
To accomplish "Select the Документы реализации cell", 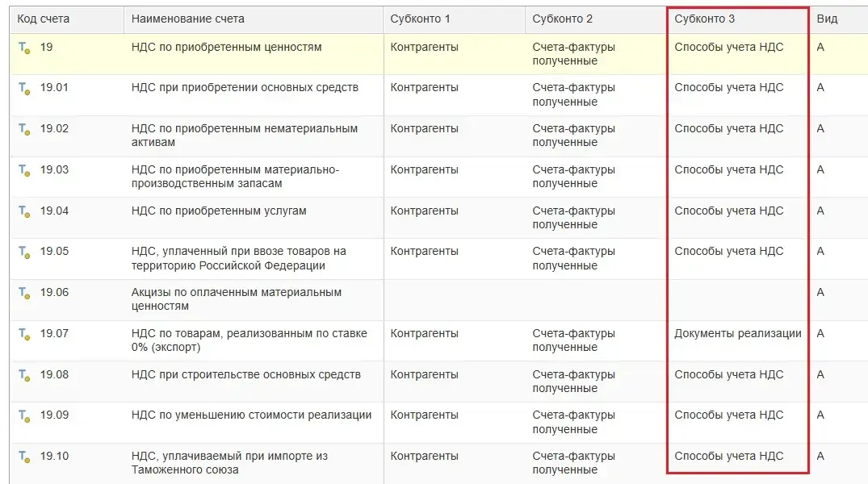I will point(738,333).
